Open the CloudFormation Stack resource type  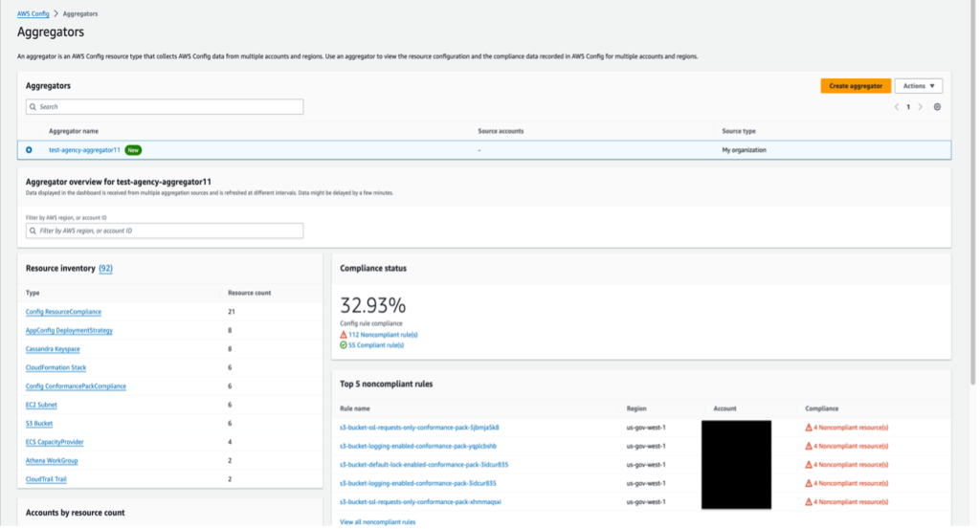56,368
